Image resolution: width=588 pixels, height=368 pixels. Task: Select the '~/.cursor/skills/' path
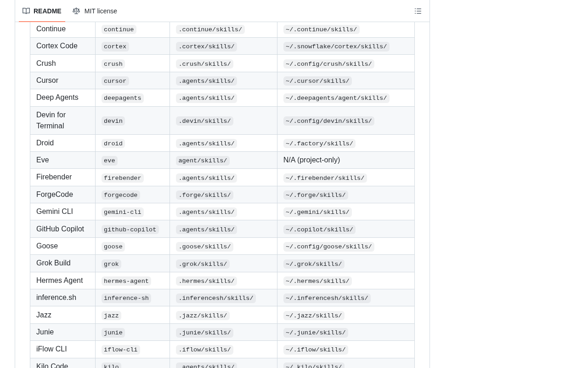317,81
